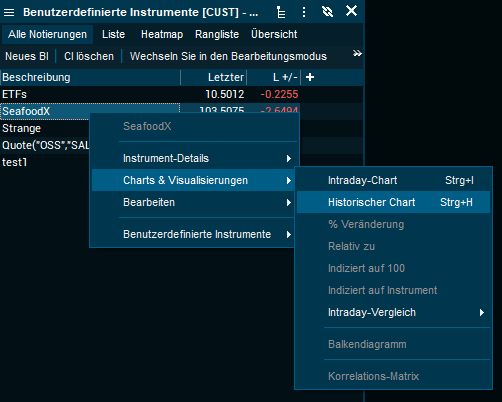Toggle the link/unlink window icon
Screen dimensions: 502x402
tap(327, 12)
